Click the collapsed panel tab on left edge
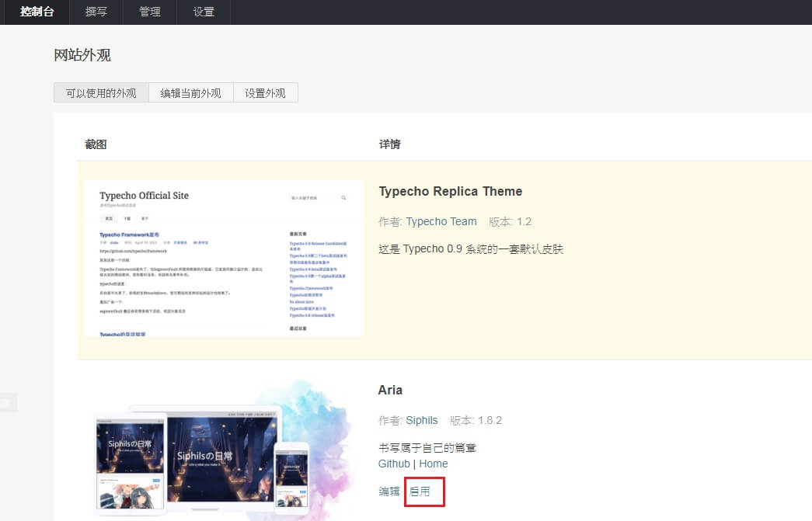Image resolution: width=812 pixels, height=521 pixels. [8, 402]
